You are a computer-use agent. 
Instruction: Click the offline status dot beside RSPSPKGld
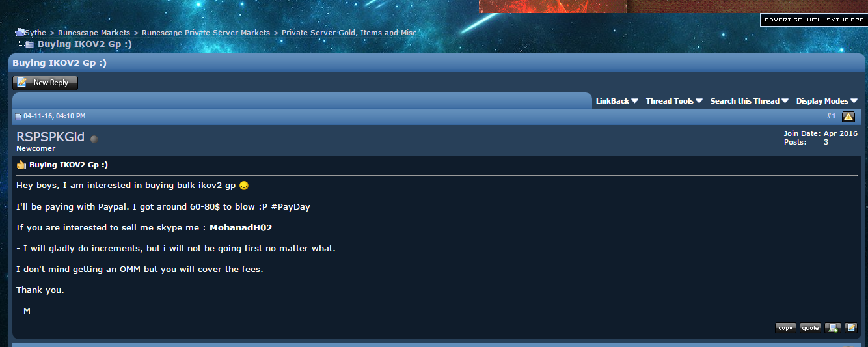tap(94, 139)
